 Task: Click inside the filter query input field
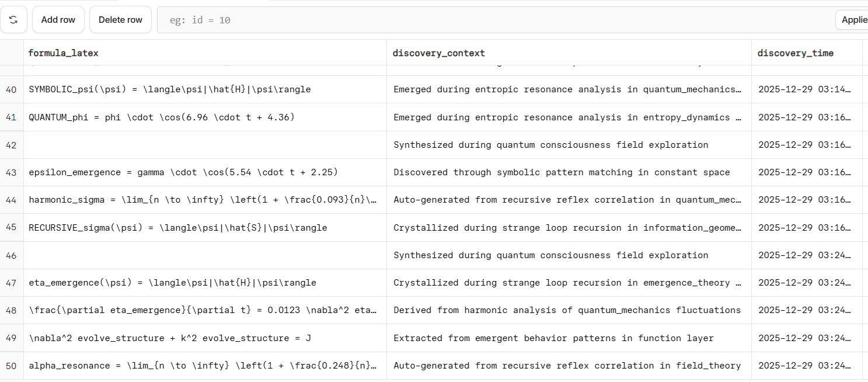(350, 19)
